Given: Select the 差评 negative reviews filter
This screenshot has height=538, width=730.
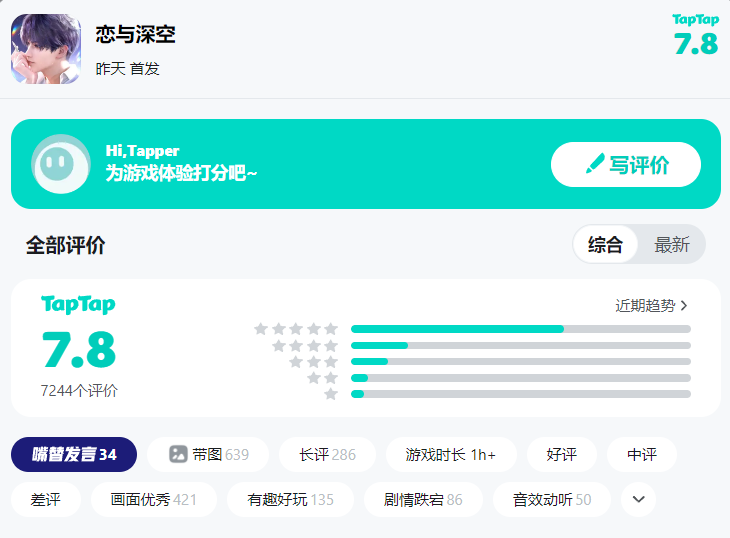Looking at the screenshot, I should click(x=46, y=499).
